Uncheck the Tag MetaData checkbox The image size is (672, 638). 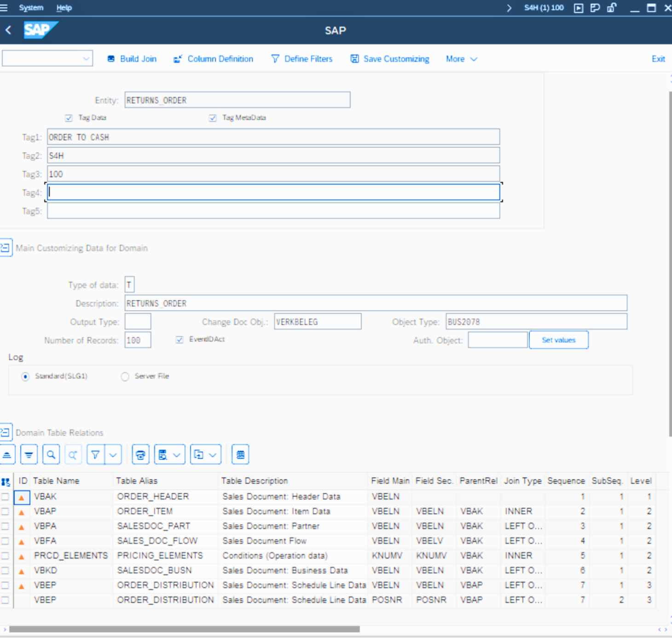(x=213, y=118)
